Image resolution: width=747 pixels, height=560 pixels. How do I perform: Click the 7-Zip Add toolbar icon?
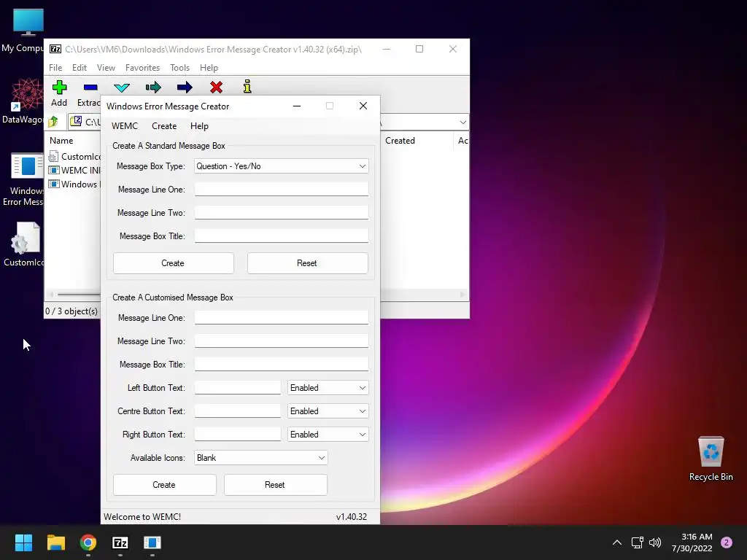[x=59, y=87]
